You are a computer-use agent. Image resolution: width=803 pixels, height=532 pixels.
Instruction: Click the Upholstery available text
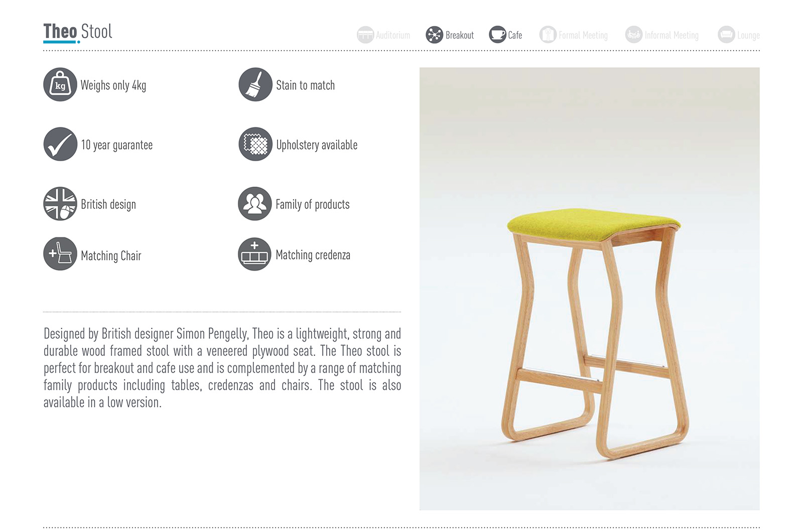coord(317,145)
